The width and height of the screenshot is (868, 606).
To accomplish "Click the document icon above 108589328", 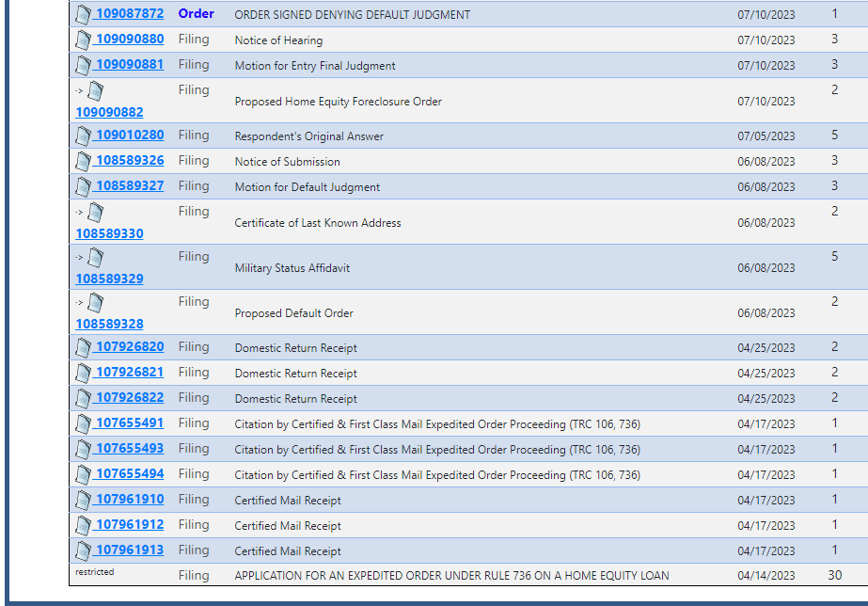I will coord(95,303).
